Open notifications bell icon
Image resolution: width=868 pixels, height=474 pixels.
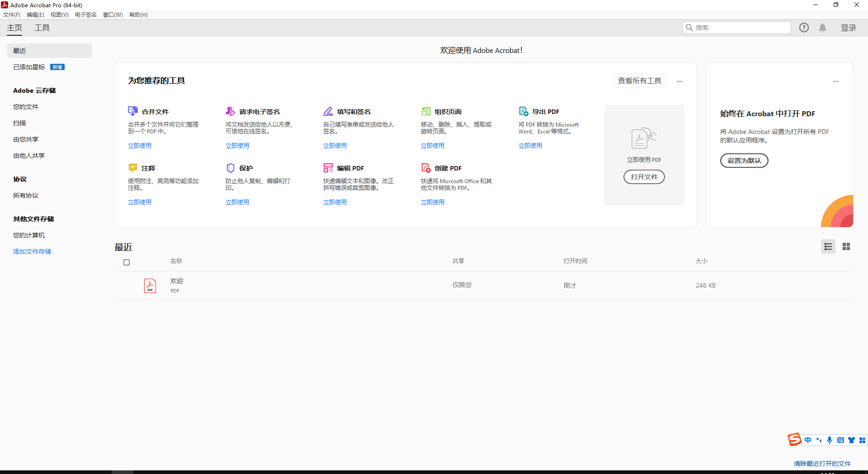(822, 28)
